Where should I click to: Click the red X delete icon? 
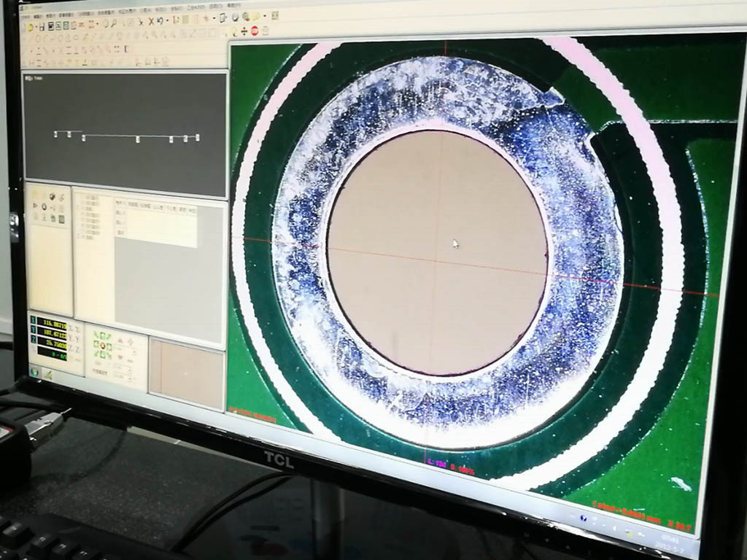pos(151,21)
